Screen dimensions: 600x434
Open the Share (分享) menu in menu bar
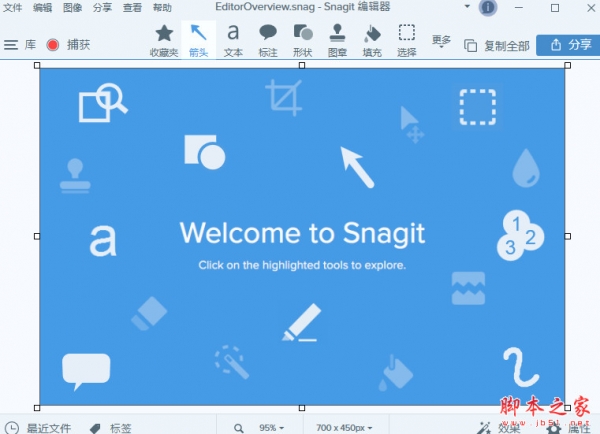tap(102, 7)
